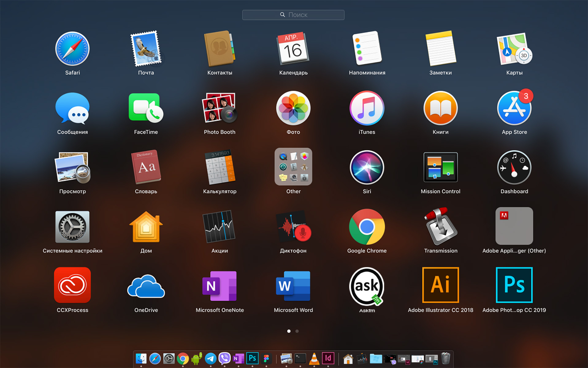Switch to the second Launchpad page dot
The height and width of the screenshot is (368, 588).
click(297, 331)
